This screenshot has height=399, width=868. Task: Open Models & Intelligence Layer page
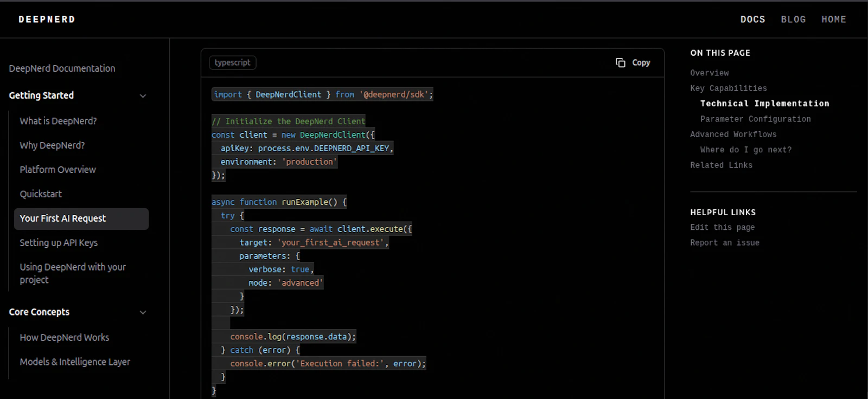coord(75,362)
